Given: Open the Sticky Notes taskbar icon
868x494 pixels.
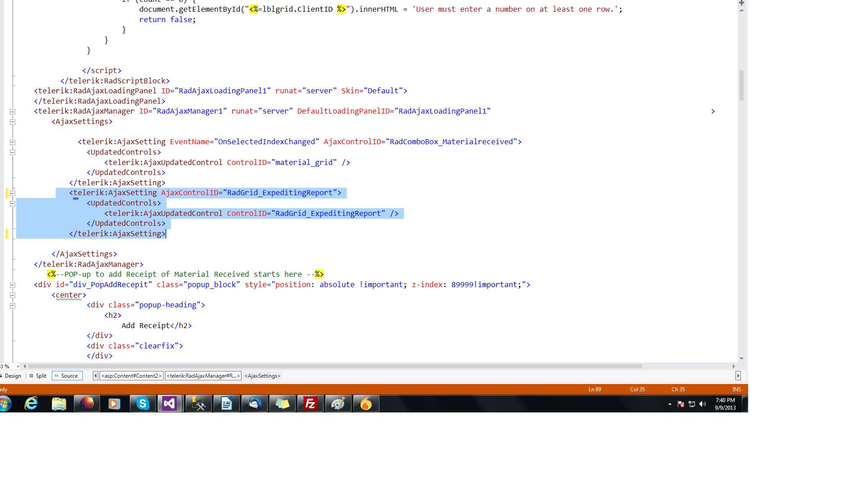Looking at the screenshot, I should coord(282,403).
